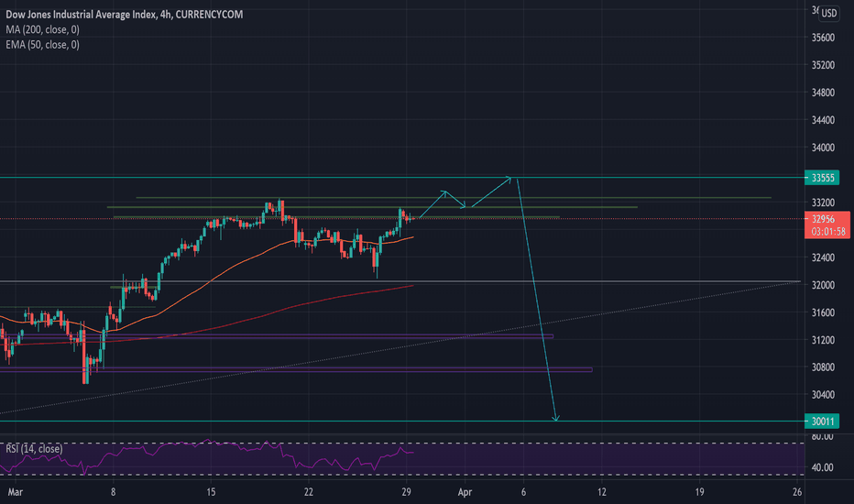Click the 33555 price line label
Image resolution: width=854 pixels, height=504 pixels.
[823, 178]
